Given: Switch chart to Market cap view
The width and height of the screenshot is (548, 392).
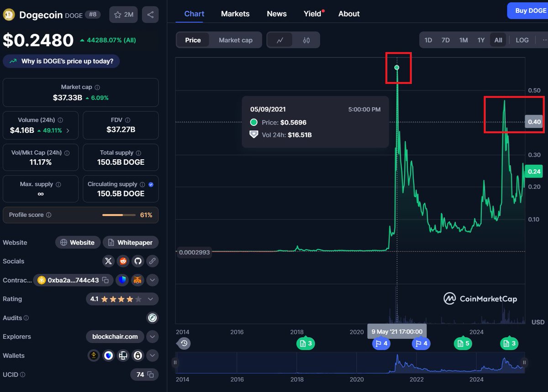Looking at the screenshot, I should 236,40.
